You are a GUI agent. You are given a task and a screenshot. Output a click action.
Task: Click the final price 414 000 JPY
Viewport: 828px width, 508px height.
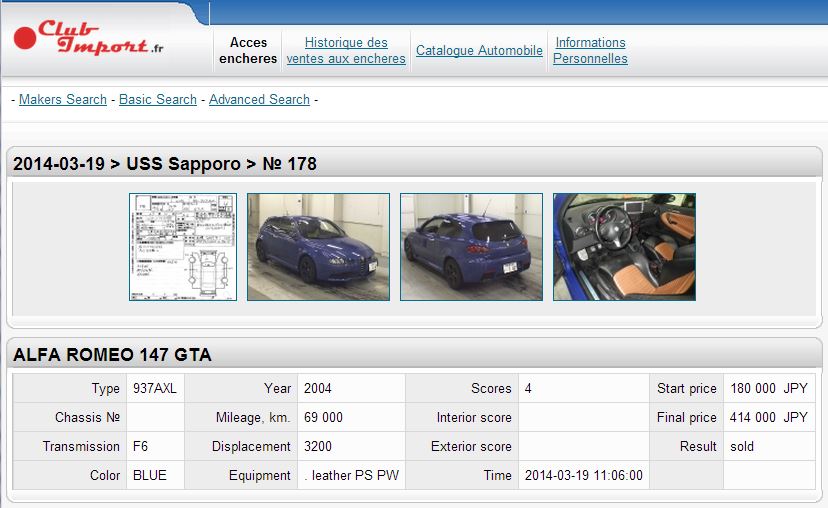tap(768, 418)
